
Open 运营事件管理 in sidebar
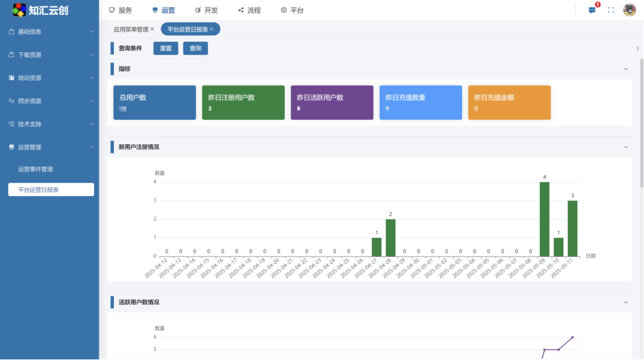pos(35,169)
